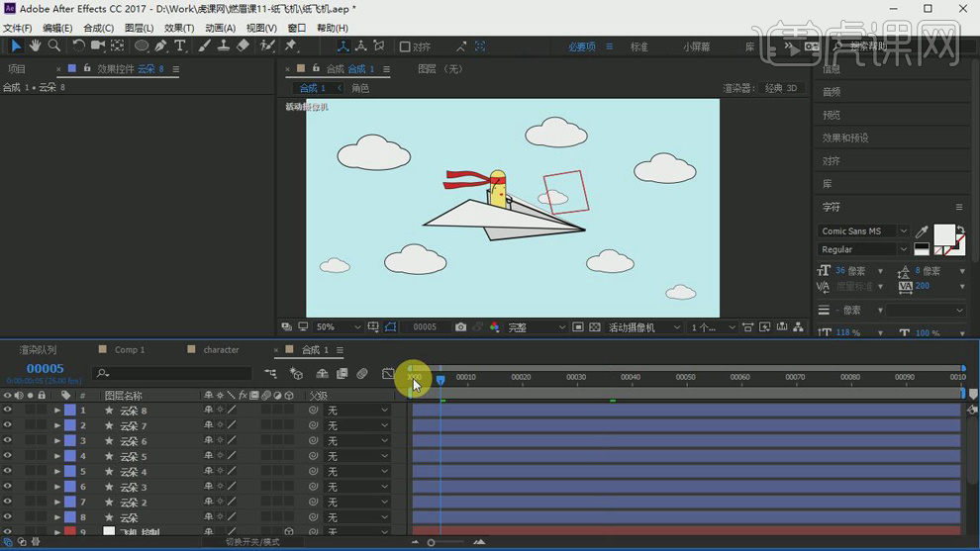Open the channel RGB display icon
The image size is (980, 551).
[x=494, y=326]
